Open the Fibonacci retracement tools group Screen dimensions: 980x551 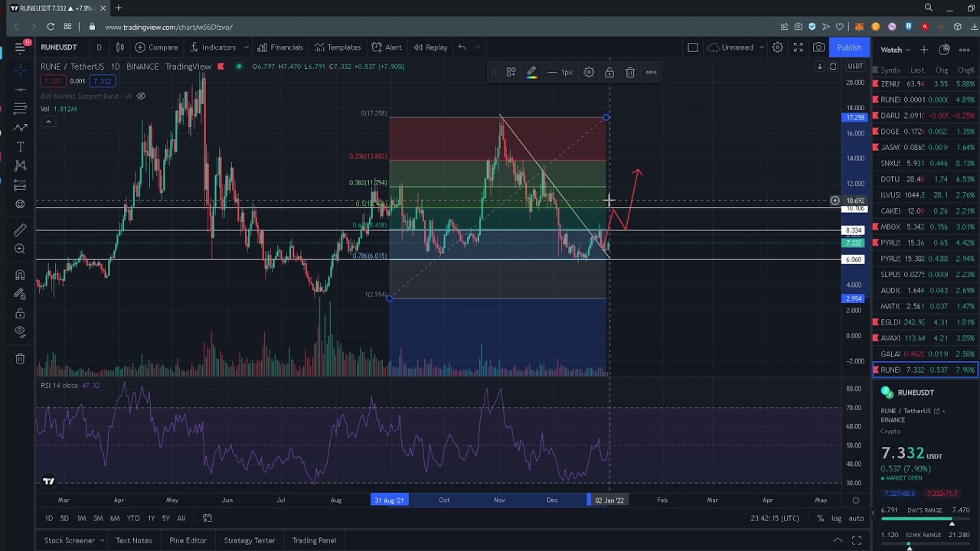(x=20, y=109)
